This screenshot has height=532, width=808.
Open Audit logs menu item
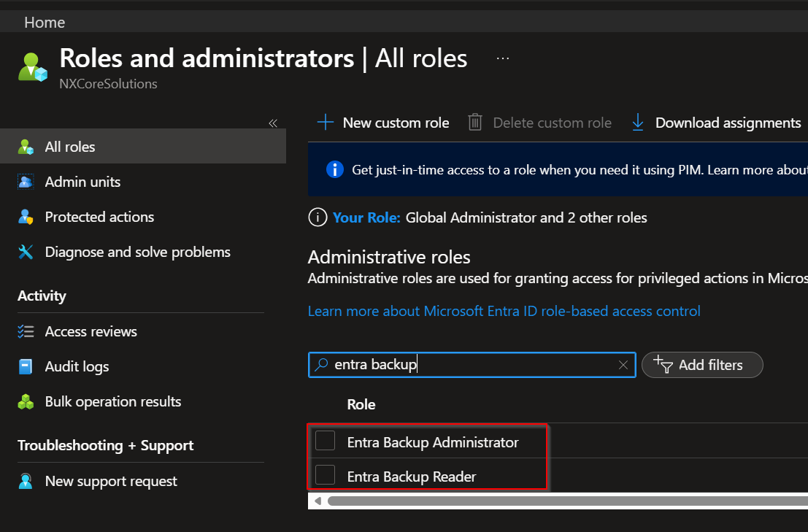click(77, 366)
